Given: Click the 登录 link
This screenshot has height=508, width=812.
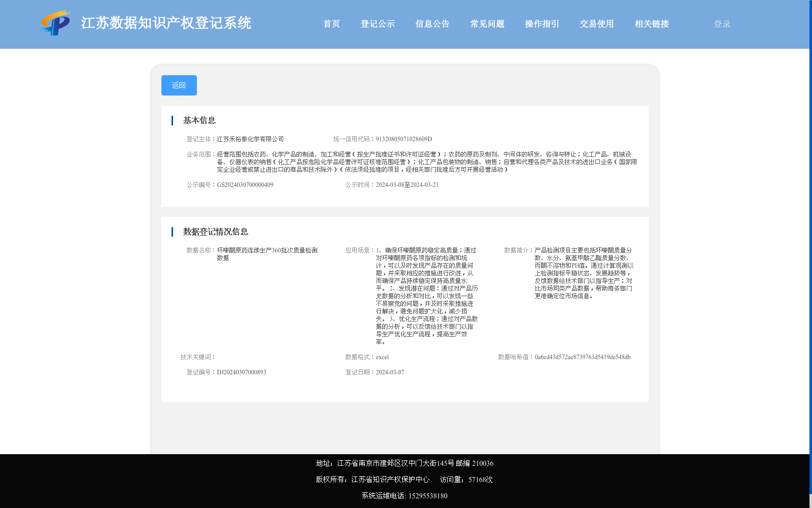Looking at the screenshot, I should (722, 24).
